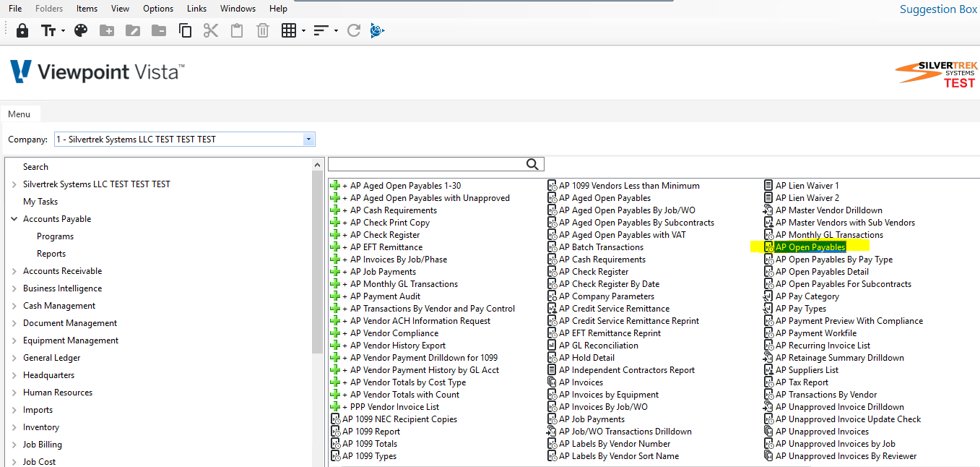Image resolution: width=980 pixels, height=467 pixels.
Task: Expand the Accounts Receivable node
Action: tap(14, 271)
